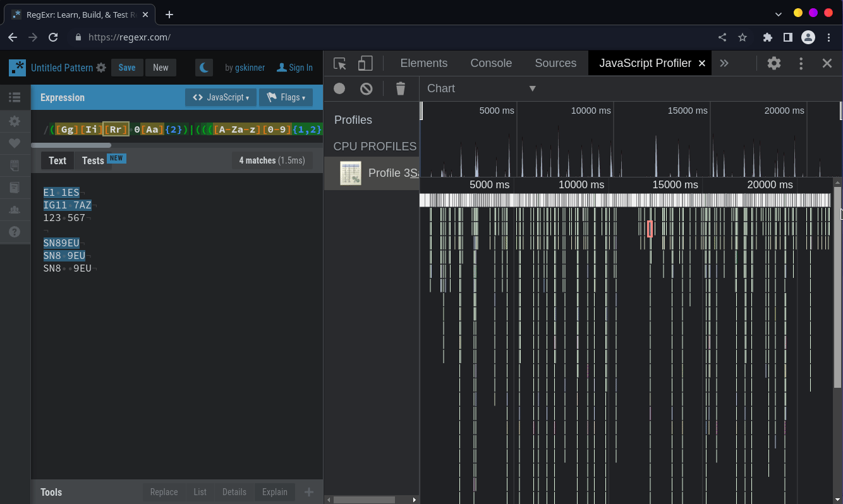Switch to the Tests tab
Image resolution: width=843 pixels, height=504 pixels.
[x=93, y=160]
